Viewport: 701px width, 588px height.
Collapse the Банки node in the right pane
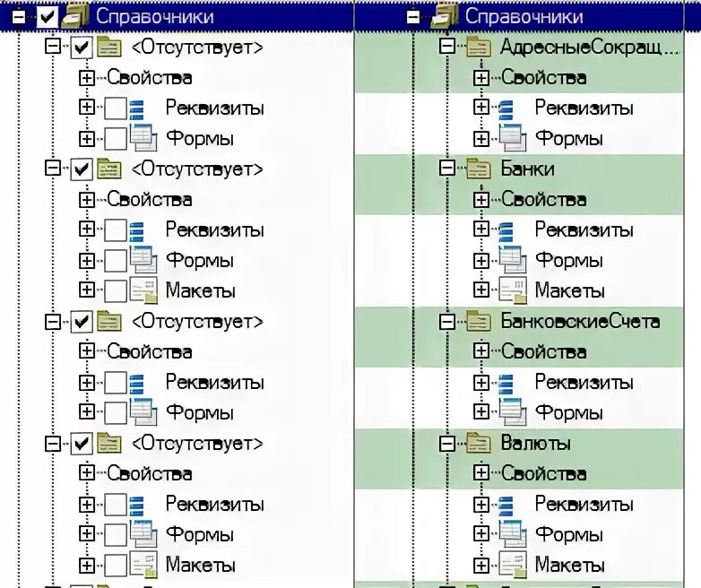click(x=447, y=169)
